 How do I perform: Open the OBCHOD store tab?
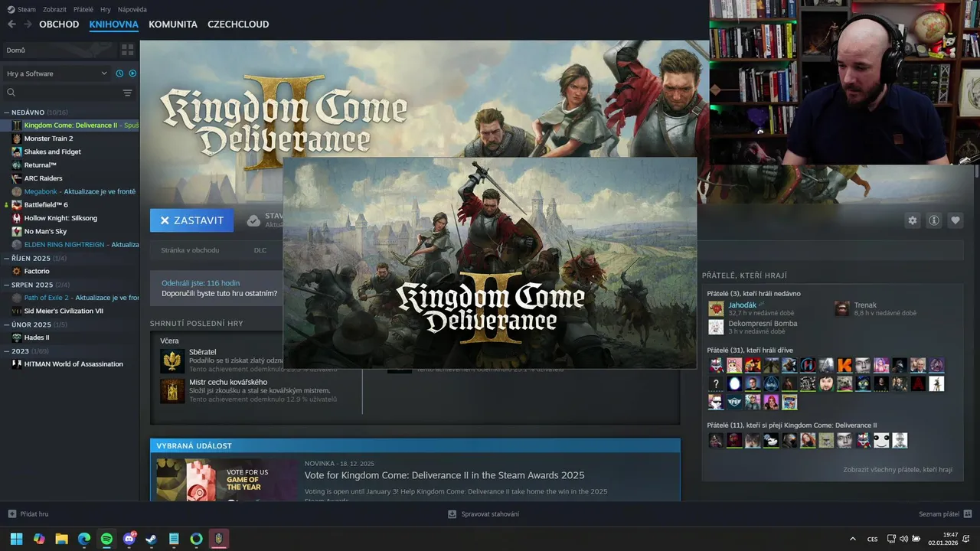[x=59, y=24]
